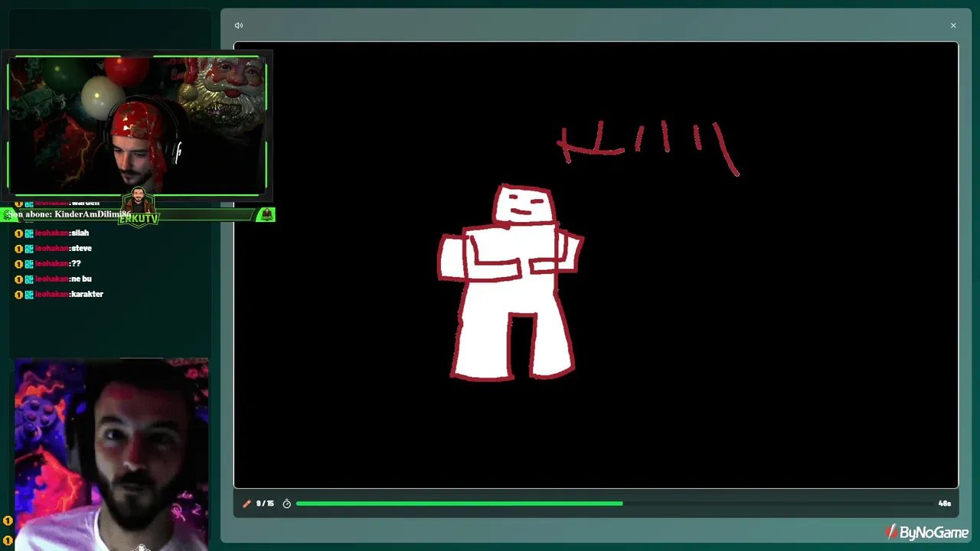
Task: Mute the game sound with speaker icon
Action: (239, 25)
